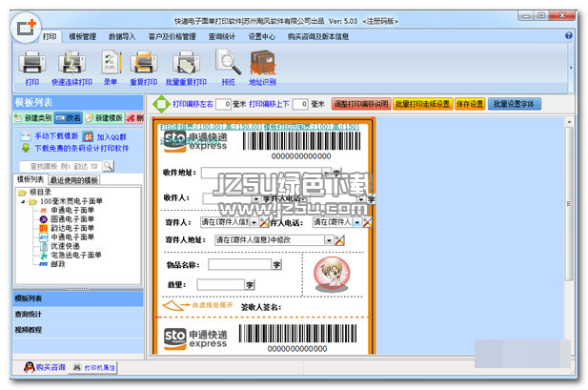The width and height of the screenshot is (588, 390).
Task: Click the edit icon next to 寄件人 field
Action: tap(264, 222)
